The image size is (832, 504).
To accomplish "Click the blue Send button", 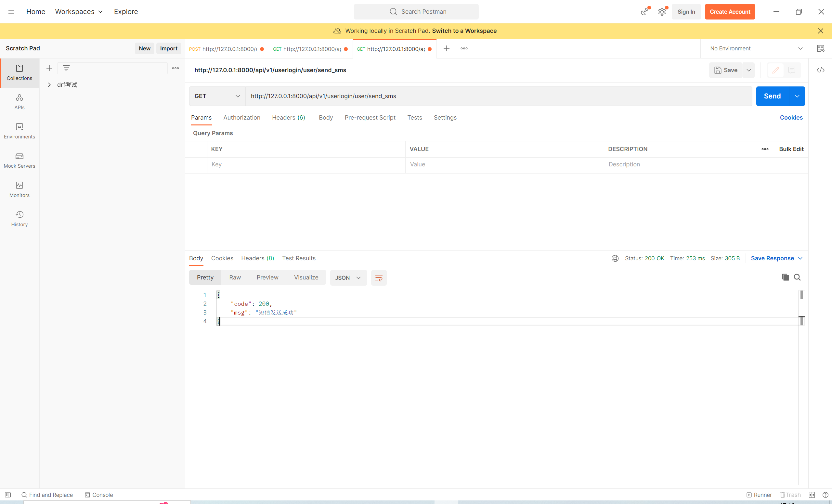I will 772,96.
